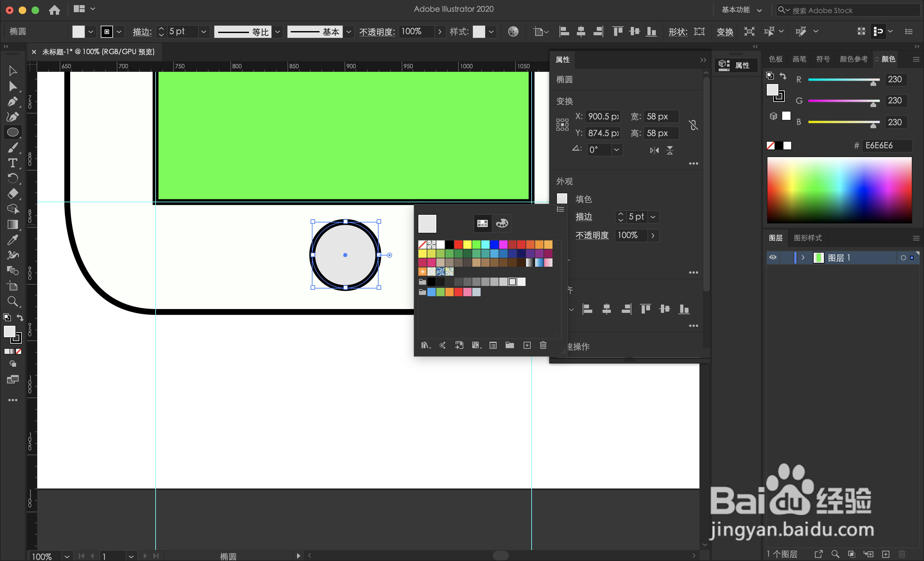Screen dimensions: 924x561
Task: Select the Rotate tool
Action: point(13,178)
